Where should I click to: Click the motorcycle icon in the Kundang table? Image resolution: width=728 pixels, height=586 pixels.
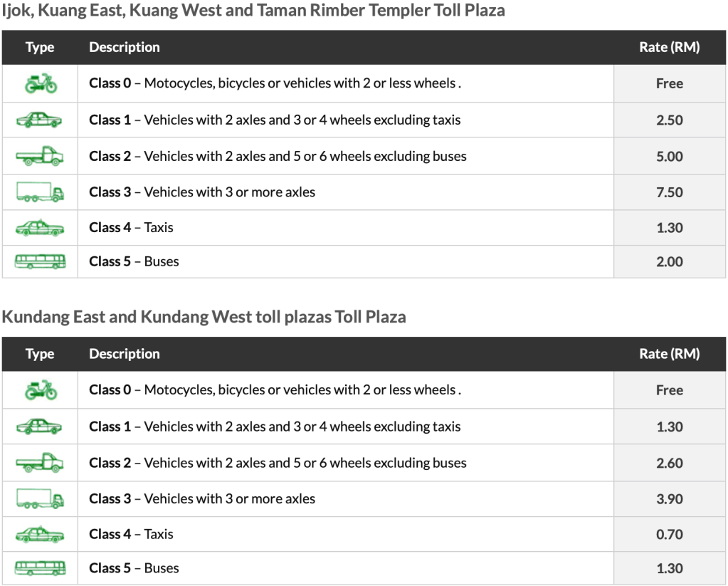[x=40, y=390]
